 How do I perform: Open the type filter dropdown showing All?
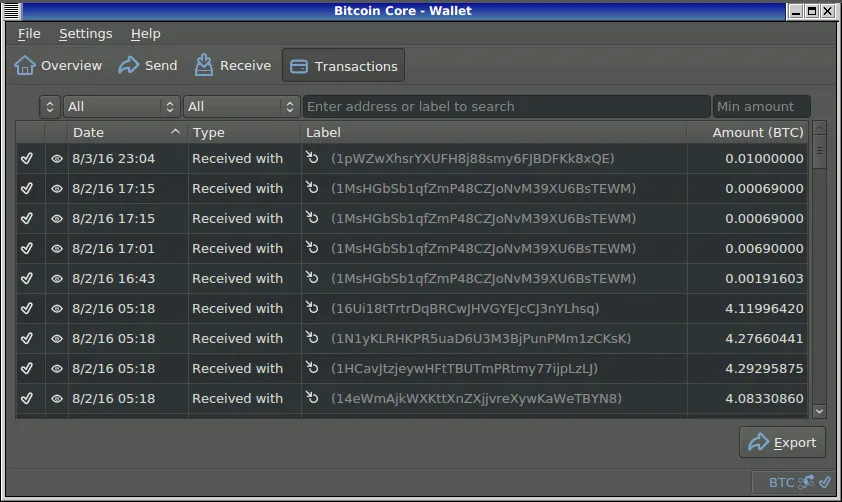click(x=241, y=106)
